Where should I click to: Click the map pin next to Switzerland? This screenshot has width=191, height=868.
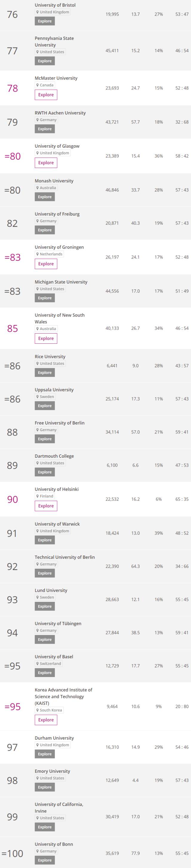coord(38,664)
